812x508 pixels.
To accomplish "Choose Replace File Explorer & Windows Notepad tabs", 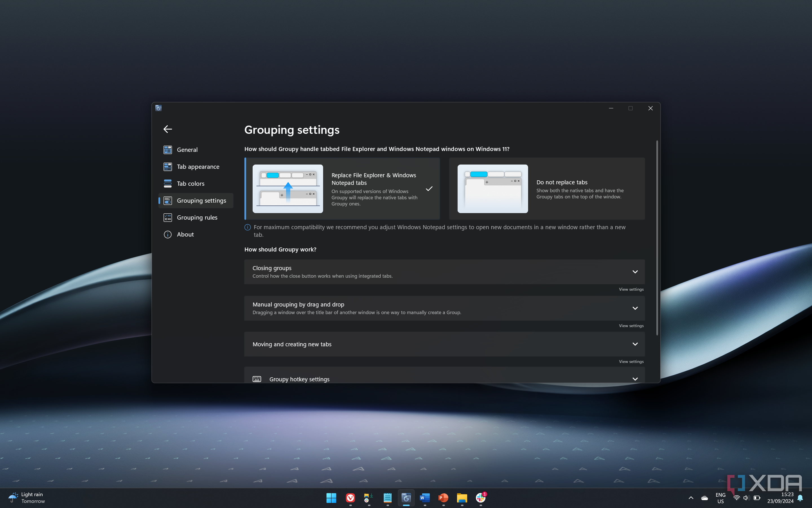I will coord(342,189).
